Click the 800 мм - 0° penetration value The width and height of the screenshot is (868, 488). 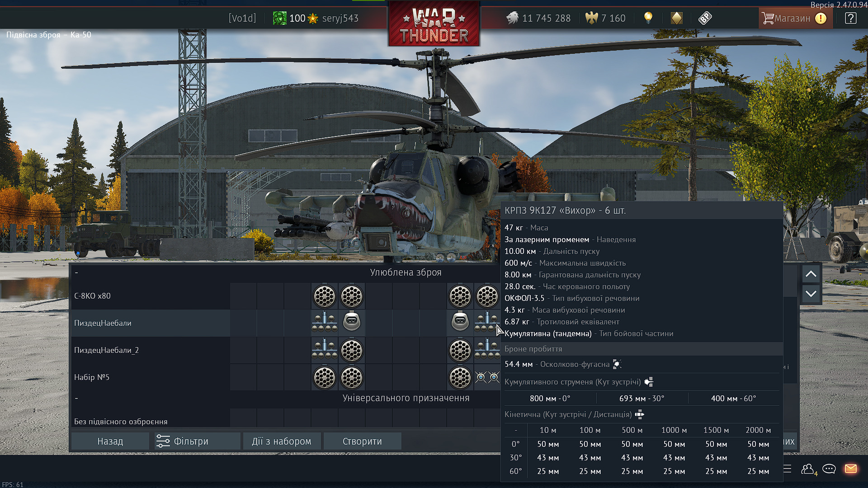click(x=550, y=399)
